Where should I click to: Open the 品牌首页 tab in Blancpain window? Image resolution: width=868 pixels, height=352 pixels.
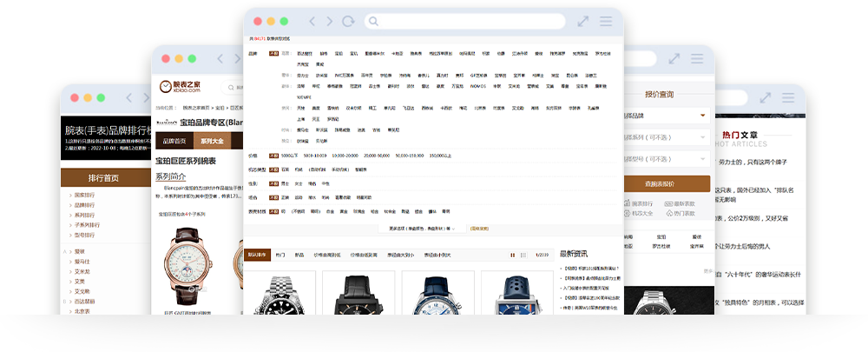174,142
